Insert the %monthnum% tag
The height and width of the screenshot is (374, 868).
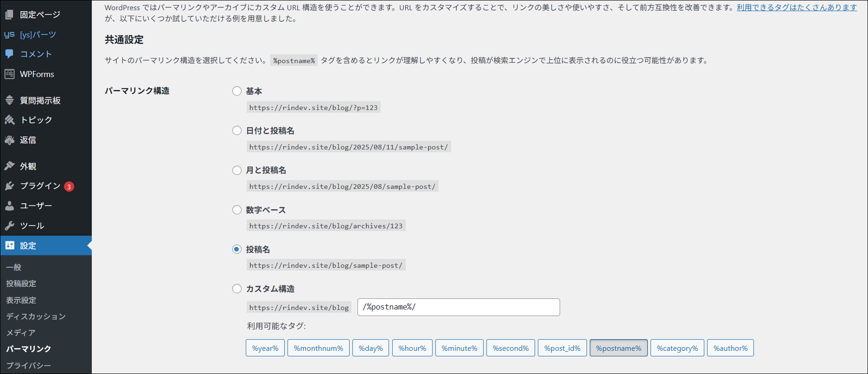coord(319,348)
